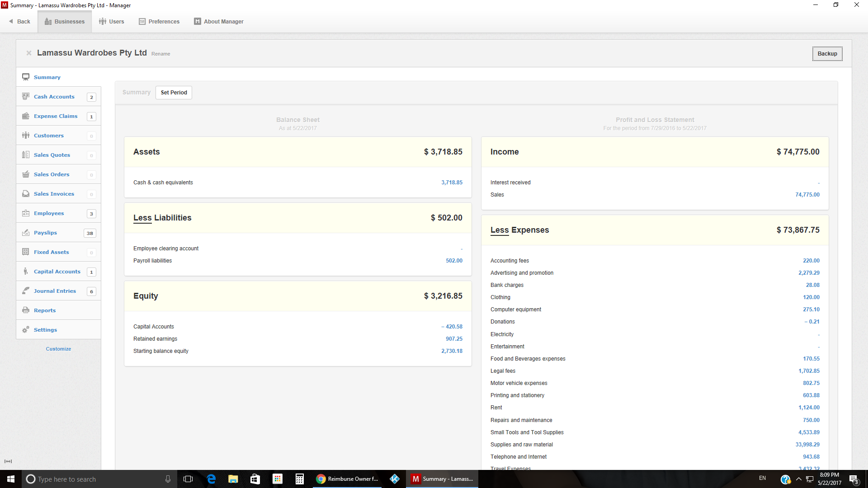Click the Reports printer icon
The width and height of the screenshot is (868, 488).
pos(26,310)
